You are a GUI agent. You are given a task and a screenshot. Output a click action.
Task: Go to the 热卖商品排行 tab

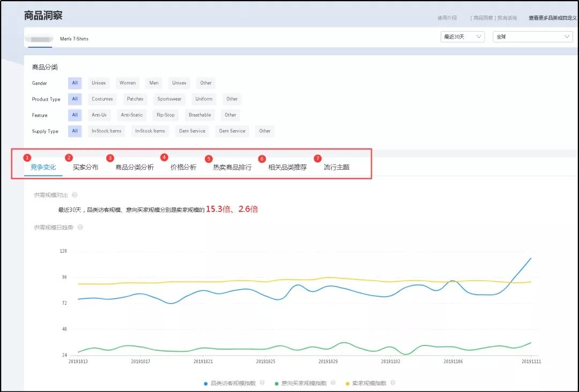(x=232, y=167)
